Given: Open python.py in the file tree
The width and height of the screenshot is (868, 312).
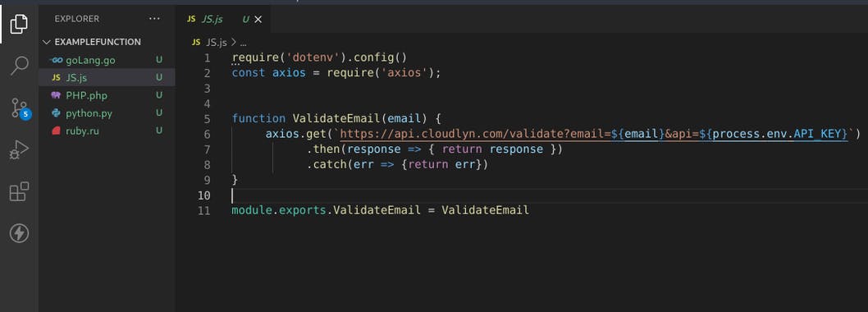Looking at the screenshot, I should pos(107,113).
